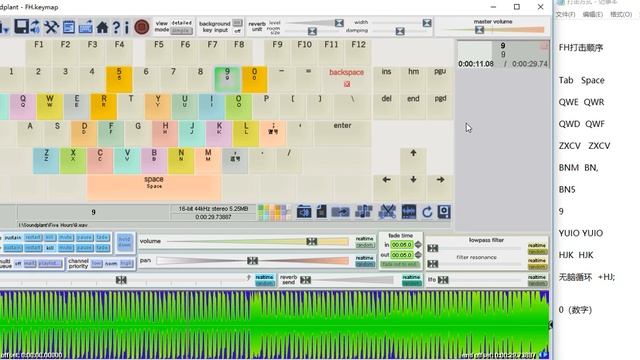The width and height of the screenshot is (640, 360).
Task: Click the fade out time field
Action: 402,255
